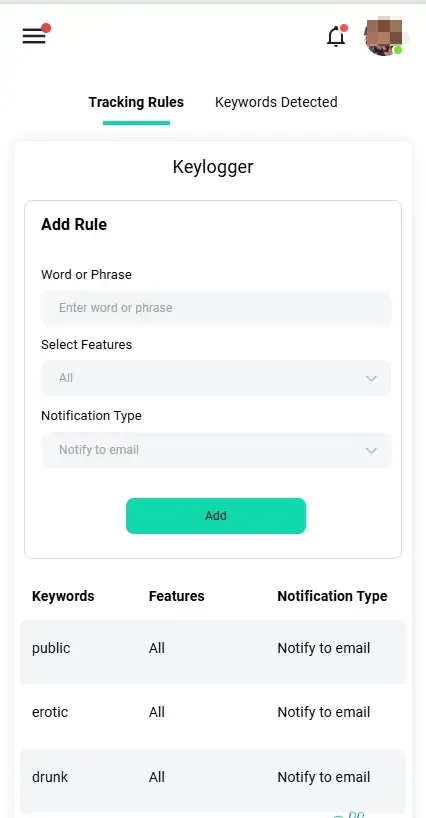
Task: Open the user profile avatar
Action: (384, 36)
